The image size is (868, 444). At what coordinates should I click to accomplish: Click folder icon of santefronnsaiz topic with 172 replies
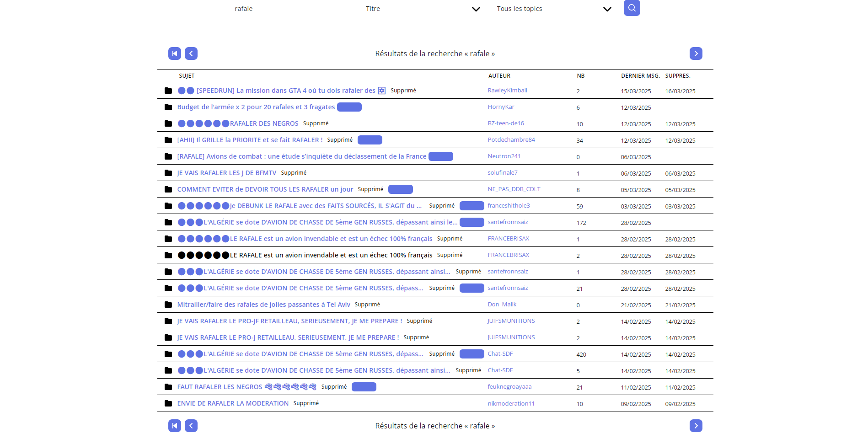(168, 222)
